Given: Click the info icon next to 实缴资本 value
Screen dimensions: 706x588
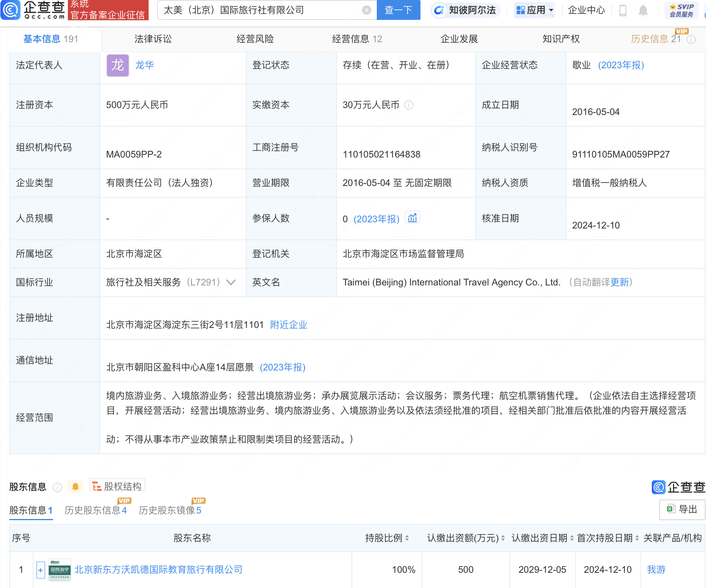Looking at the screenshot, I should [409, 105].
